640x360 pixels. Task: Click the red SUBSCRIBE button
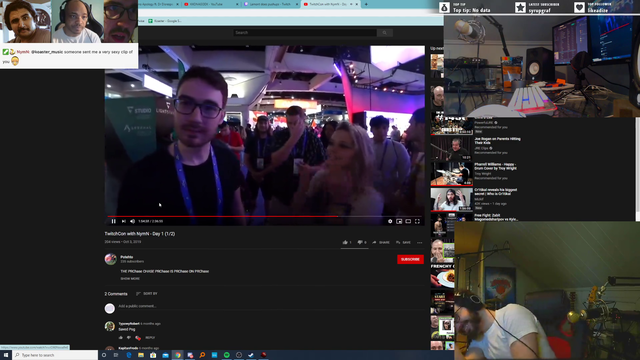[410, 259]
